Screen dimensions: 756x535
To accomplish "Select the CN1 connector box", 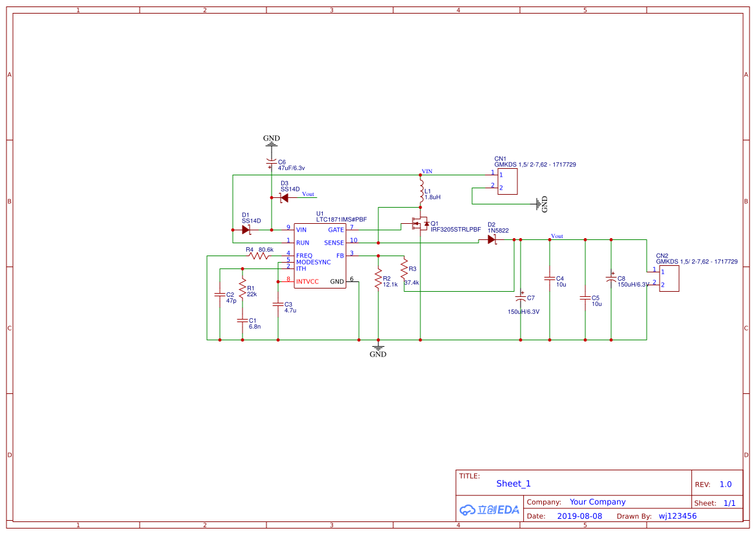I will click(x=507, y=181).
